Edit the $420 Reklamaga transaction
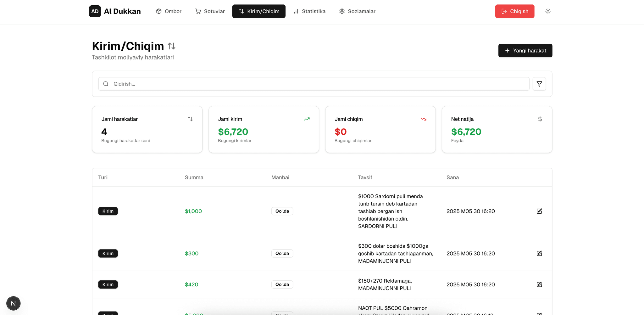This screenshot has width=644, height=315. click(x=539, y=284)
